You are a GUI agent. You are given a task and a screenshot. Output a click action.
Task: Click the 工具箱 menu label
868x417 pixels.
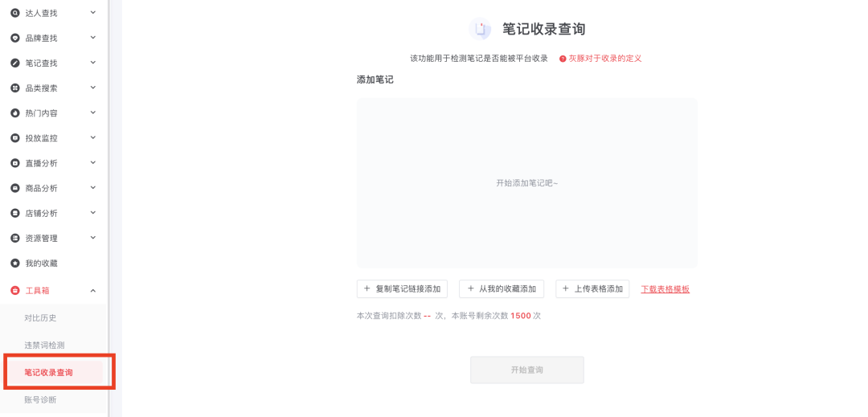[38, 290]
